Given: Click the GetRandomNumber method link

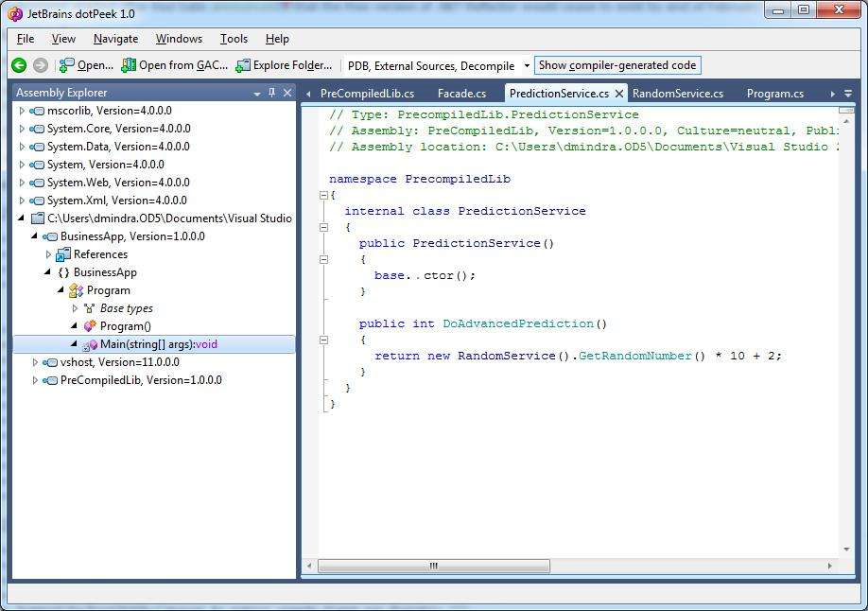Looking at the screenshot, I should 635,356.
